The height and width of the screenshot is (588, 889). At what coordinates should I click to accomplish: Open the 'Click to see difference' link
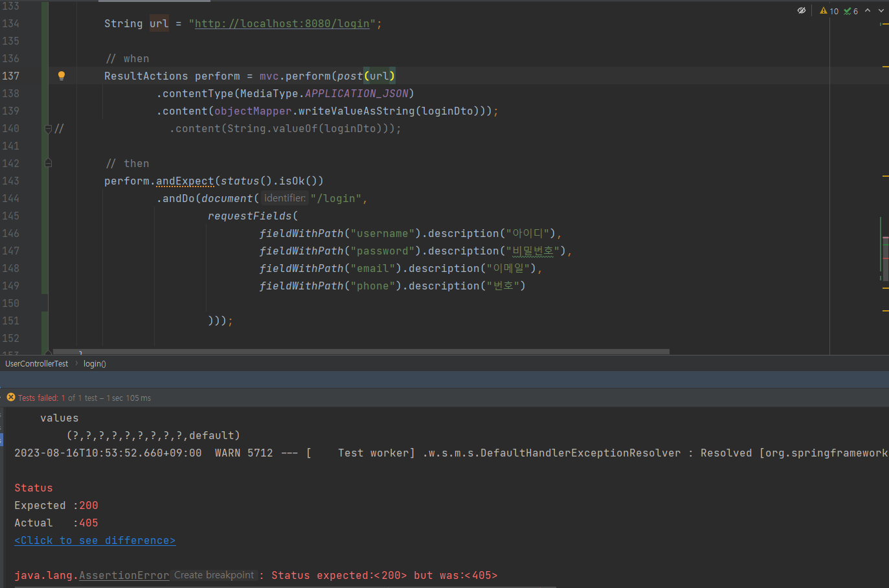click(x=95, y=541)
